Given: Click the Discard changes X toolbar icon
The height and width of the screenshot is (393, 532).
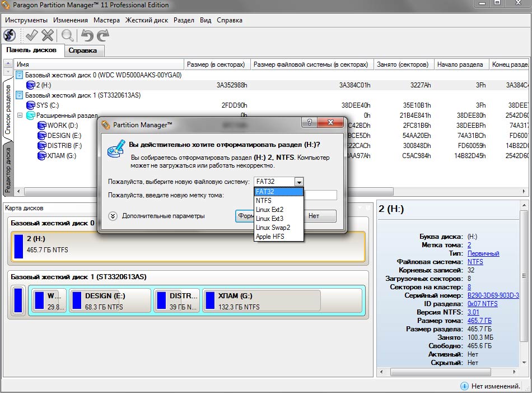Looking at the screenshot, I should click(48, 35).
